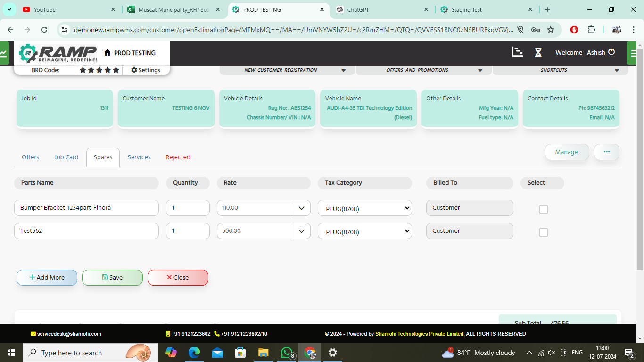The height and width of the screenshot is (362, 644).
Task: Open WhatsApp from the taskbar
Action: 287,352
